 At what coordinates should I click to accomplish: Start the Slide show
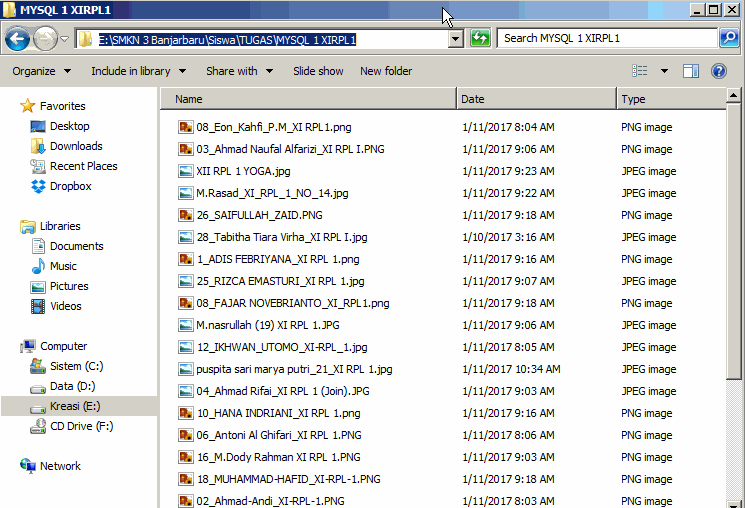point(318,71)
